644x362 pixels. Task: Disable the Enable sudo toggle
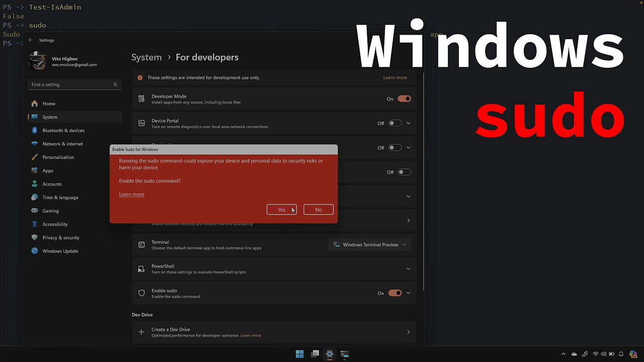tap(395, 293)
